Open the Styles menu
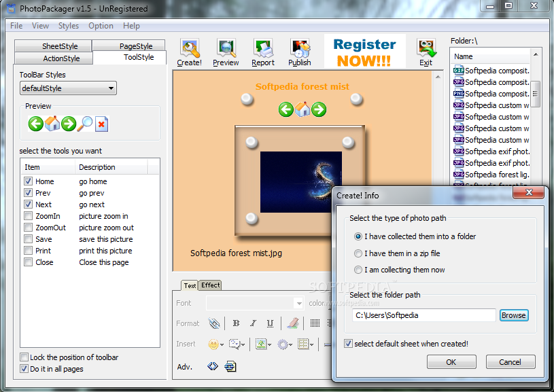554x392 pixels. 69,26
